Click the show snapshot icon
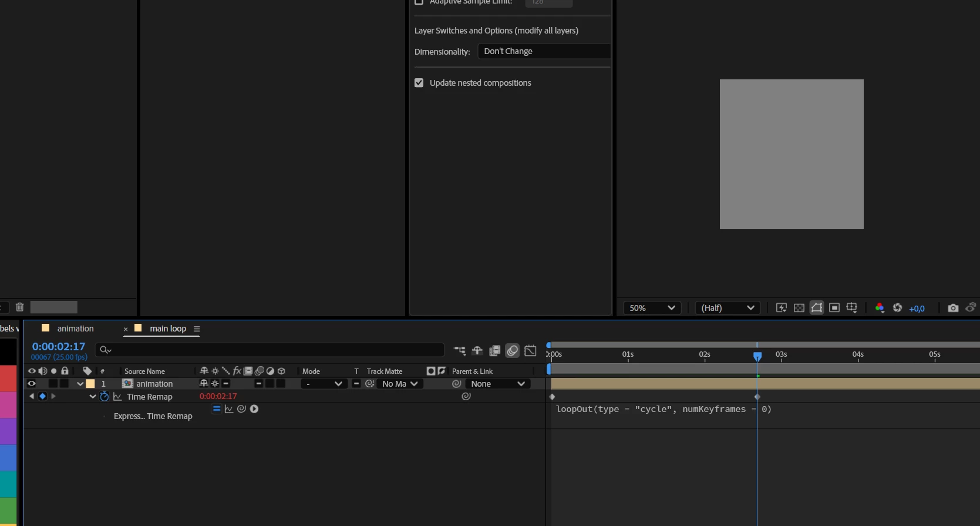Image resolution: width=980 pixels, height=526 pixels. [971, 307]
